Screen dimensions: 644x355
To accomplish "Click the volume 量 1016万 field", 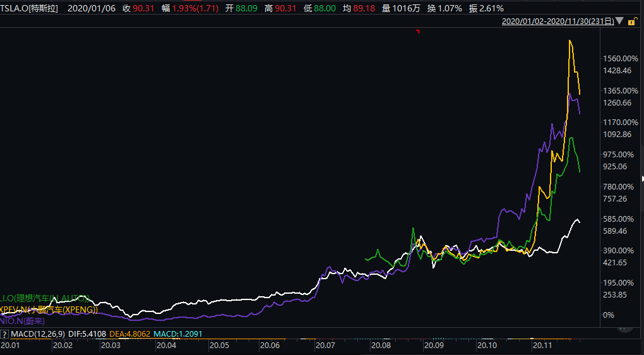I will [x=401, y=8].
